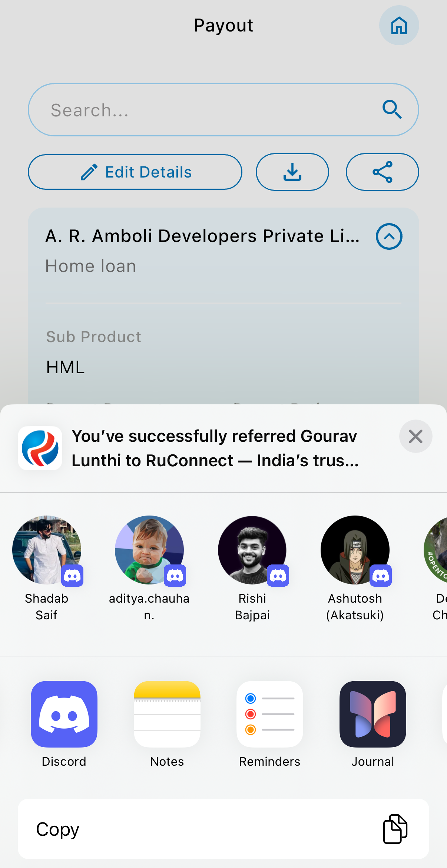Click into the Search field
Screen dimensions: 447x868
[x=208, y=110]
